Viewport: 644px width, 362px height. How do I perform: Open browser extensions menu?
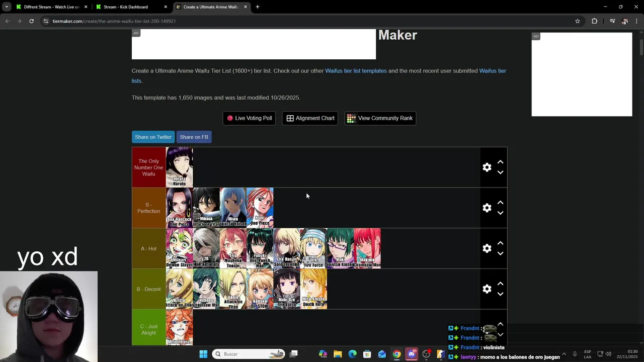pyautogui.click(x=594, y=21)
